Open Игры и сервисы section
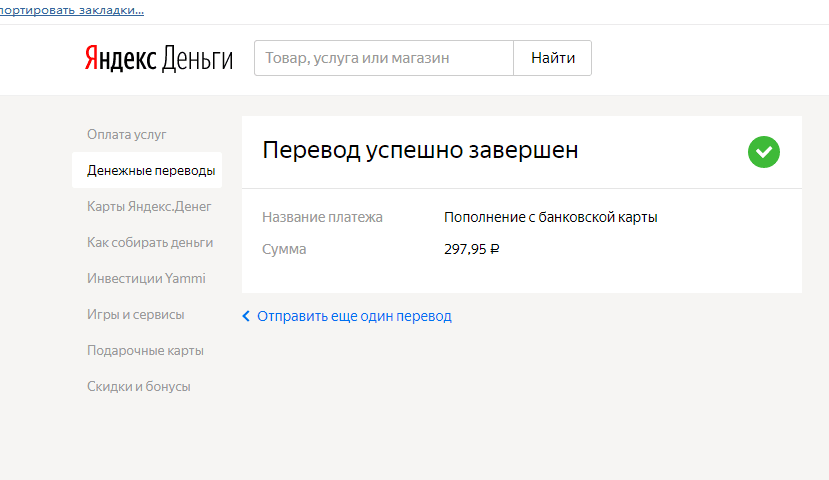Image resolution: width=829 pixels, height=480 pixels. 136,315
